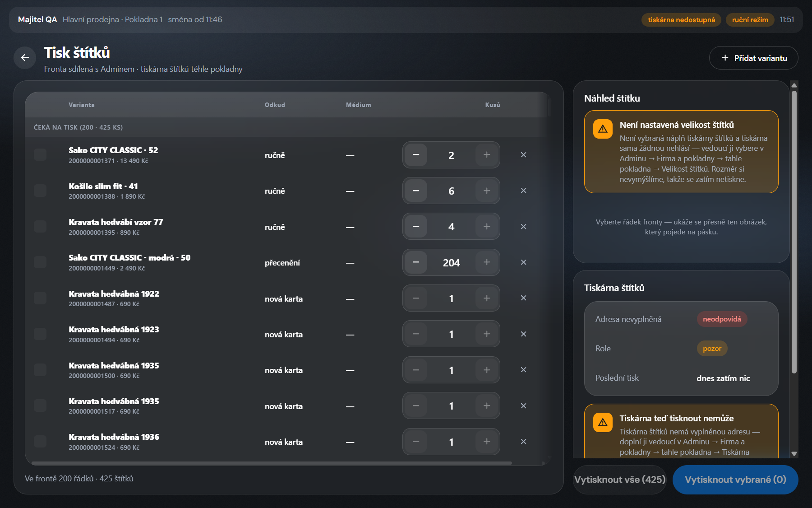The width and height of the screenshot is (812, 508).
Task: Decrease quantity for Košile slim fit 41
Action: click(416, 191)
